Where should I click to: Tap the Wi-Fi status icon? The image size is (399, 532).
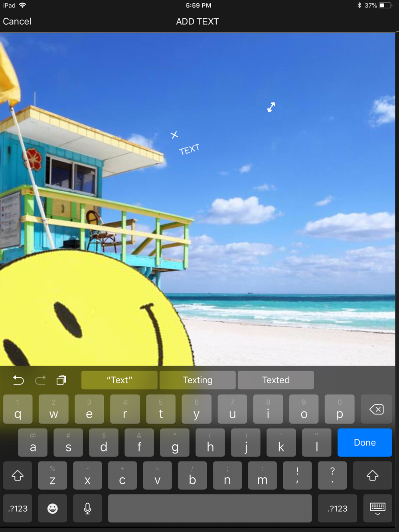coord(22,5)
